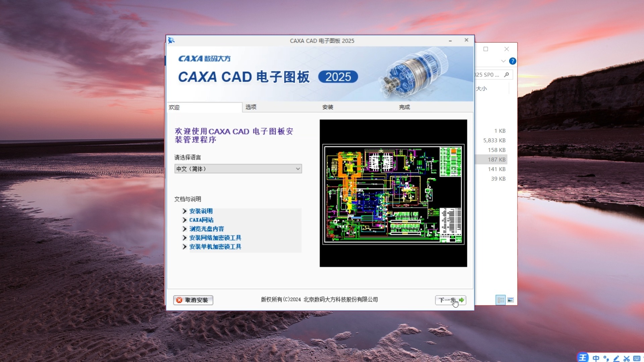Switch Explorer to large icons view
Viewport: 644px width, 362px height.
pyautogui.click(x=511, y=300)
